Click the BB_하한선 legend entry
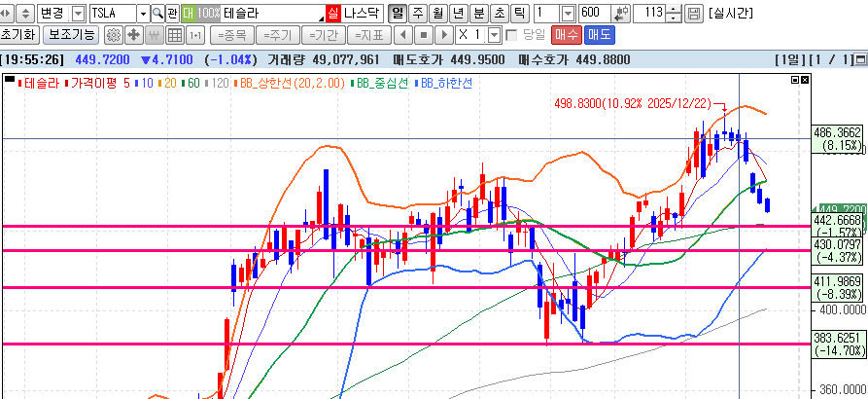This screenshot has width=868, height=399. [x=443, y=84]
